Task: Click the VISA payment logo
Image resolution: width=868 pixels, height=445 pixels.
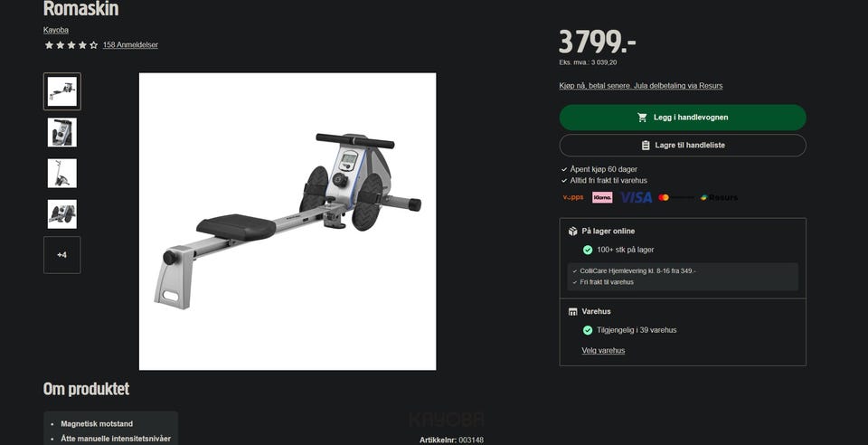Action: click(636, 197)
